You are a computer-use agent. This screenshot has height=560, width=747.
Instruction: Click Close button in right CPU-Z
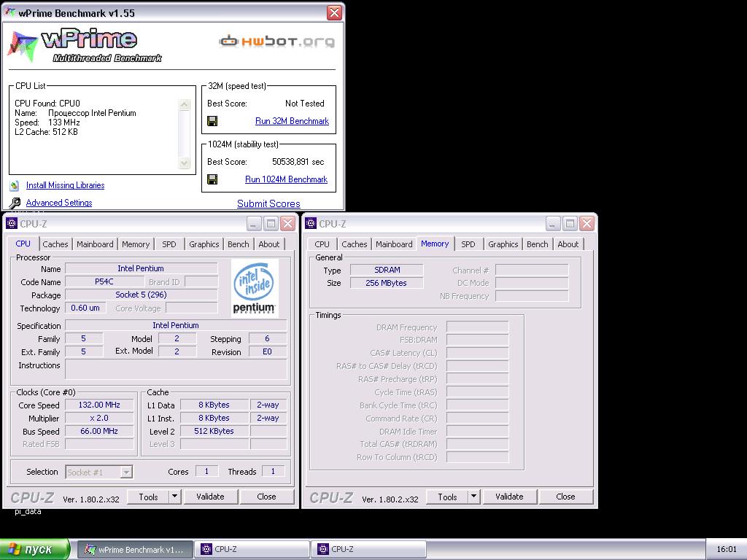pyautogui.click(x=566, y=497)
